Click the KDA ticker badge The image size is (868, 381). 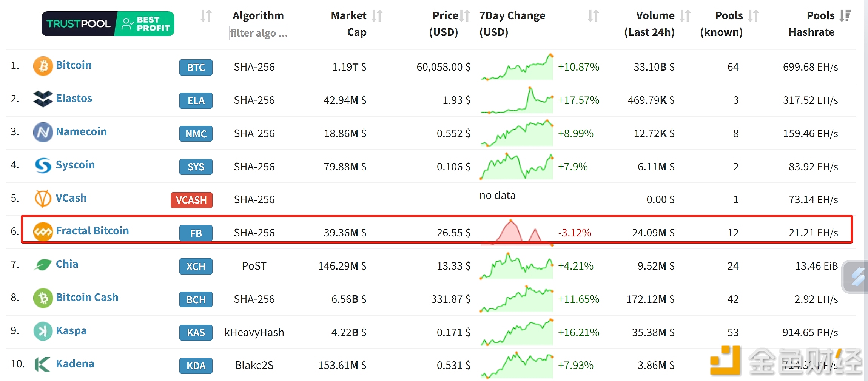click(x=196, y=366)
